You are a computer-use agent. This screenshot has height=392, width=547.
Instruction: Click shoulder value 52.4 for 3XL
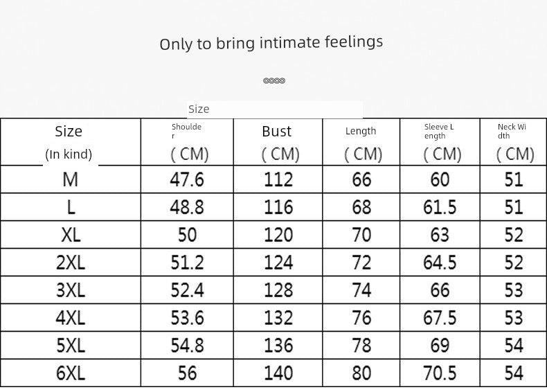pos(187,290)
